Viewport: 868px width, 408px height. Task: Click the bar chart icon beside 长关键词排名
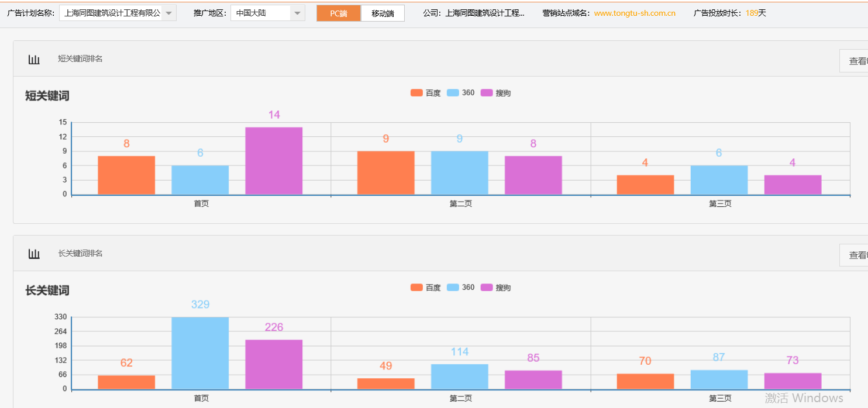[33, 253]
